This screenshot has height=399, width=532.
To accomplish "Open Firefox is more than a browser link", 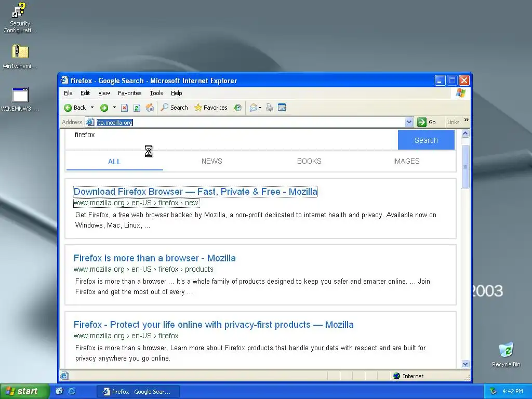I will [x=155, y=258].
